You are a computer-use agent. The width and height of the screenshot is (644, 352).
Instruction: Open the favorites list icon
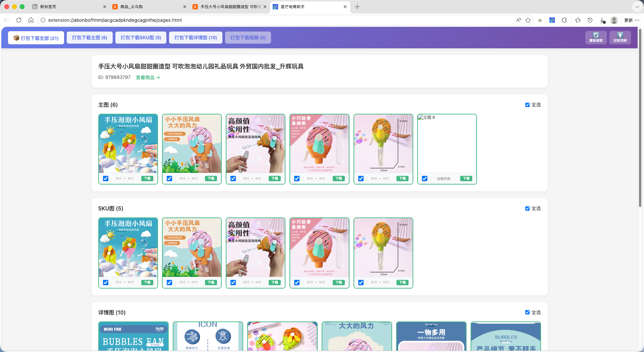pyautogui.click(x=578, y=20)
